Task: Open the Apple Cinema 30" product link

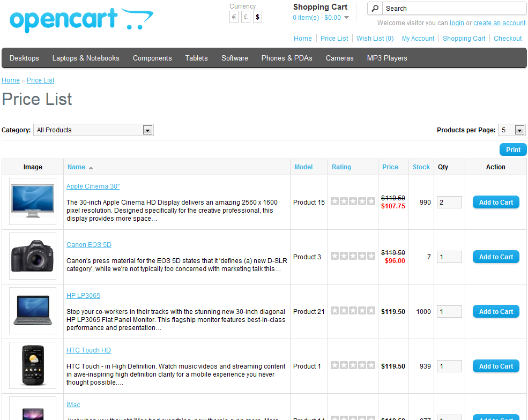Action: (93, 186)
